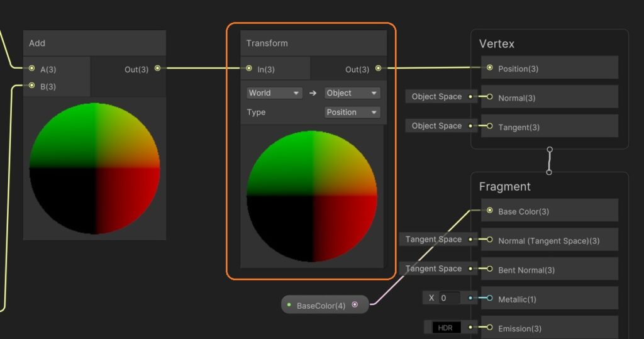The height and width of the screenshot is (339, 644).
Task: Click the Add node B(3) input port
Action: (31, 86)
